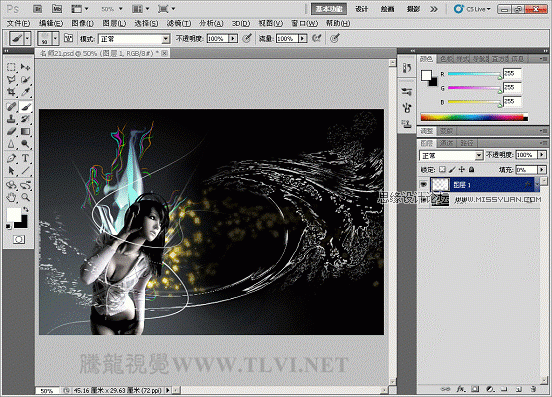Image resolution: width=552 pixels, height=397 pixels.
Task: Launch Mini Bridge from top bar
Action: (57, 9)
